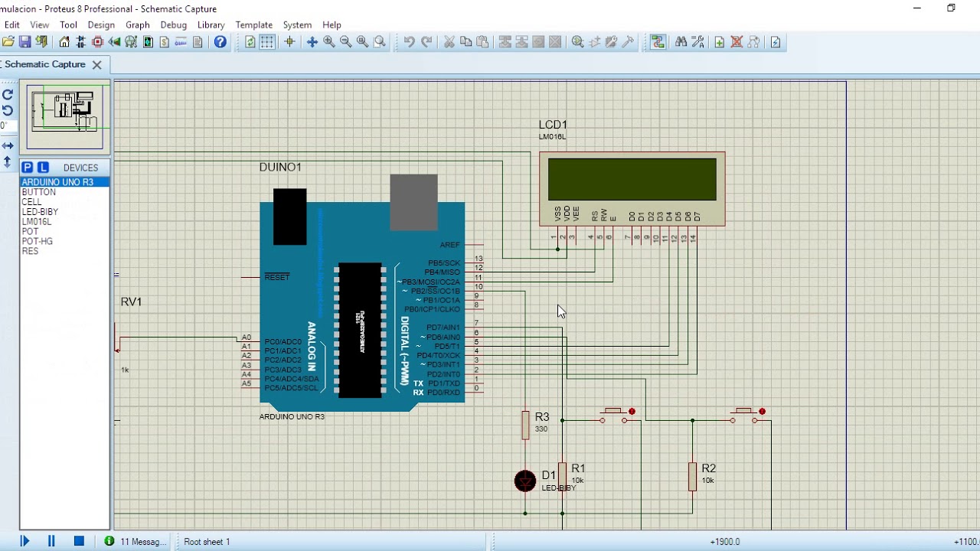Open the PCB Layout module icon
980x551 pixels.
[x=97, y=42]
